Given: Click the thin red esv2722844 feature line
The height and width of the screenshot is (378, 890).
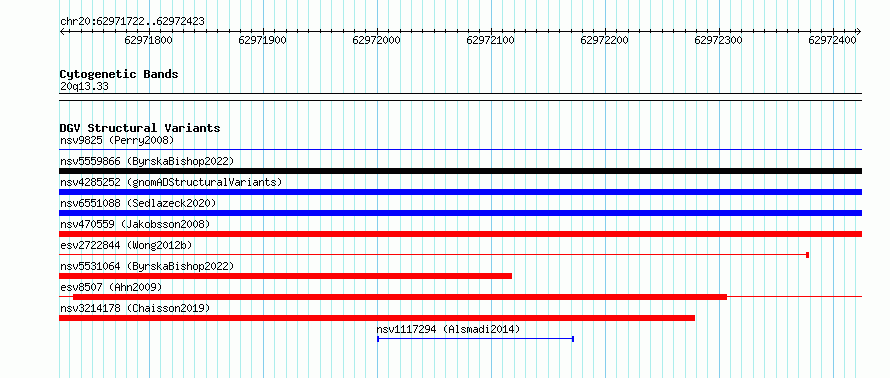Looking at the screenshot, I should (434, 255).
